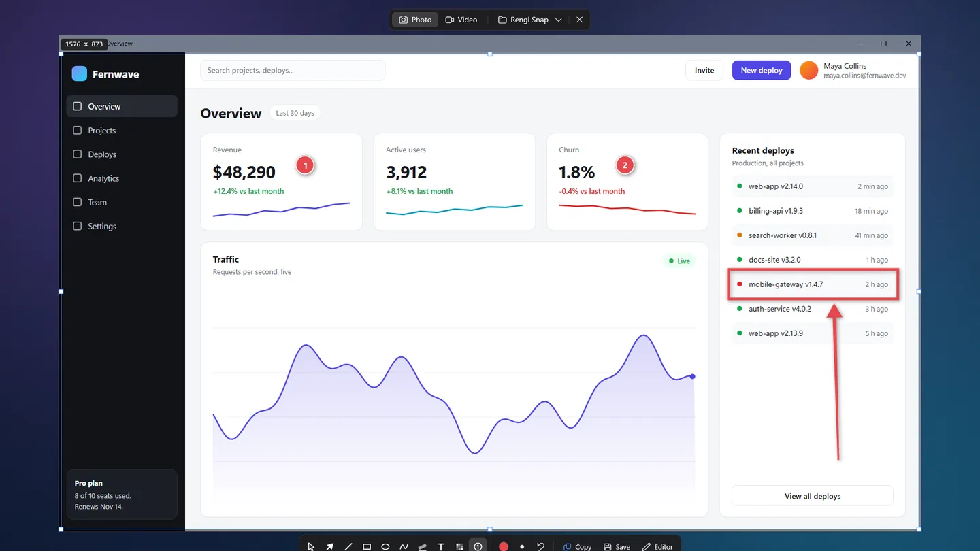Open Settings in the Fernwave sidebar
Image resolution: width=980 pixels, height=551 pixels.
coord(122,226)
